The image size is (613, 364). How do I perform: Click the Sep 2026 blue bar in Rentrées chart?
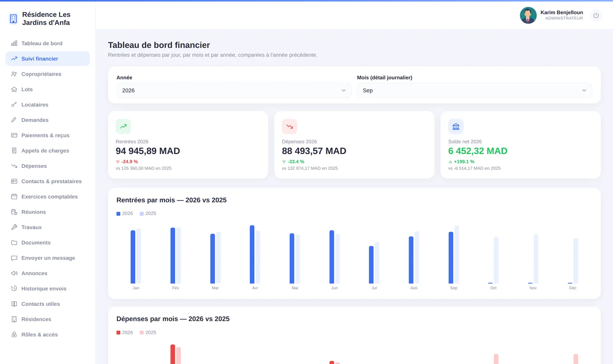point(451,257)
